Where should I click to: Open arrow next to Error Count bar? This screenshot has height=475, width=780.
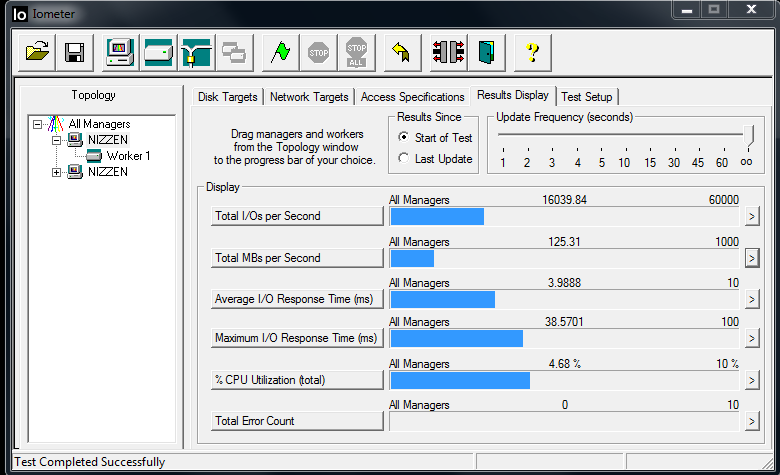point(752,421)
